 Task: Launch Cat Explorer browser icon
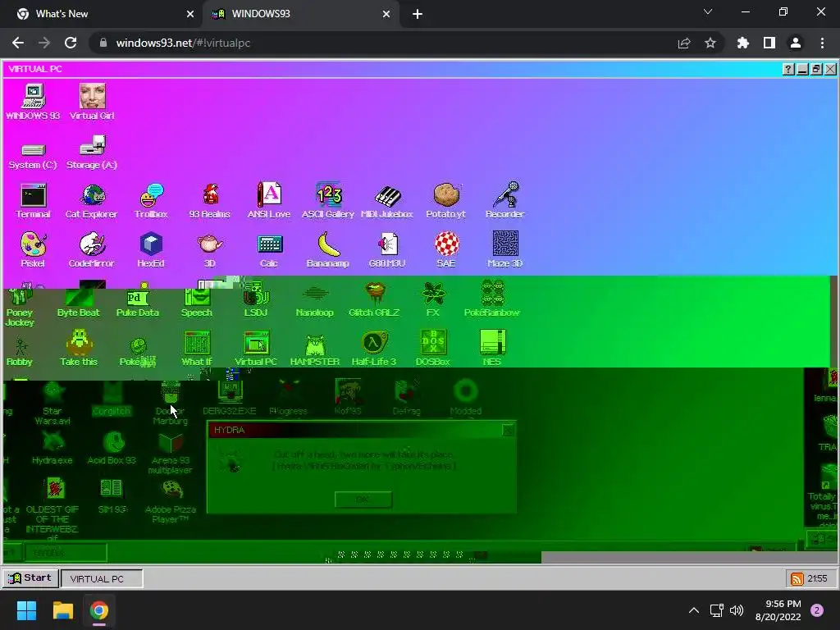(x=92, y=202)
